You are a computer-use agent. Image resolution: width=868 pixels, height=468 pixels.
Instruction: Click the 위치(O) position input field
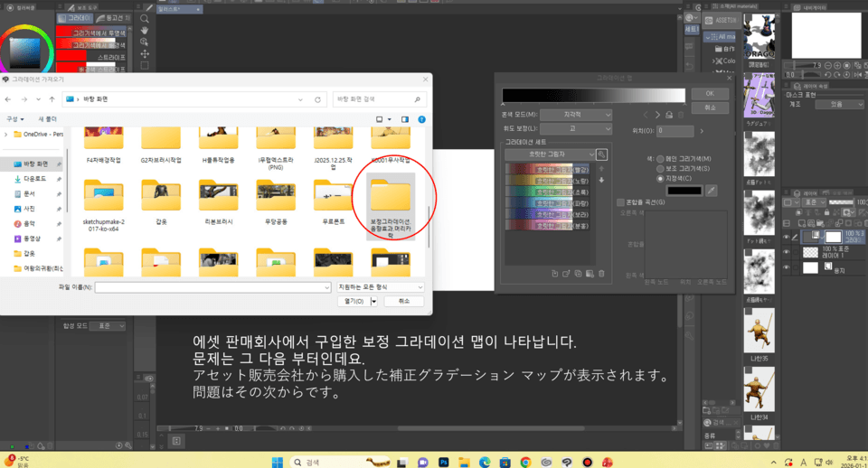tap(675, 131)
